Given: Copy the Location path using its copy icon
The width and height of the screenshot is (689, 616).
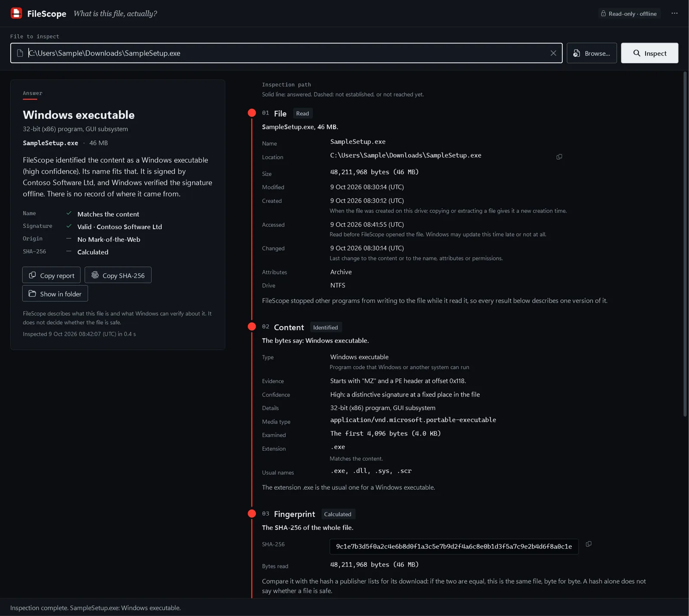Looking at the screenshot, I should coord(559,157).
